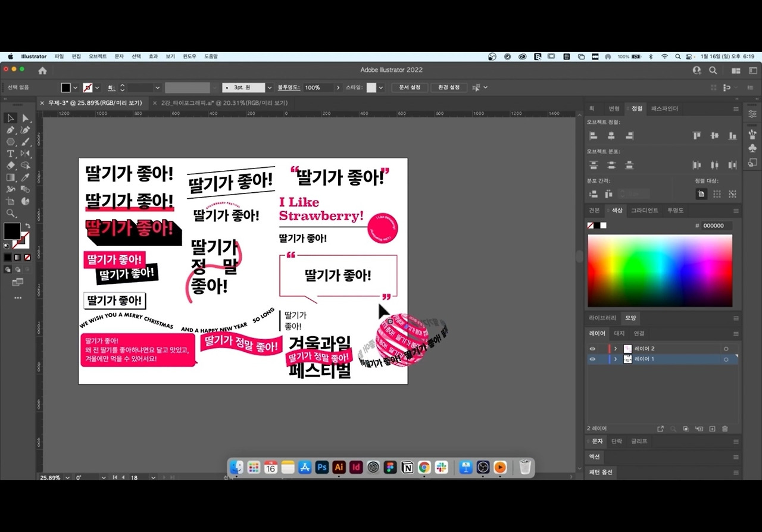The width and height of the screenshot is (762, 532).
Task: Switch to solid Color mode below the swatches
Action: tap(8, 257)
